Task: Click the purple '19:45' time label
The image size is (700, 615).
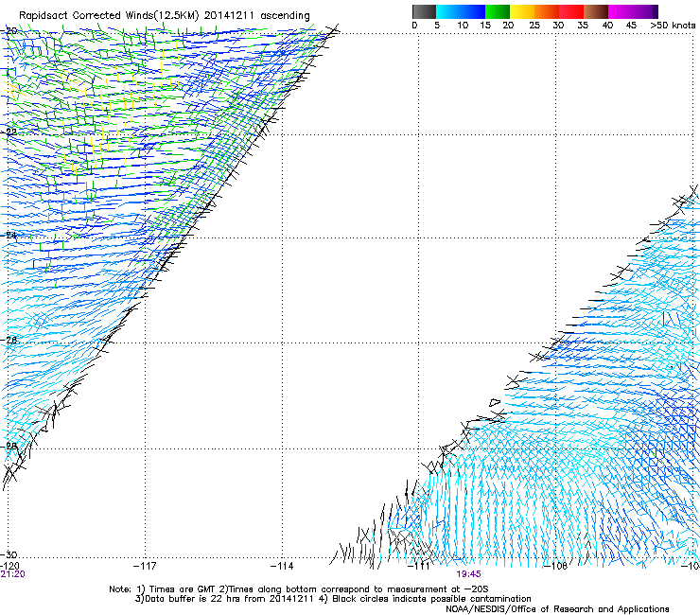Action: pos(468,574)
